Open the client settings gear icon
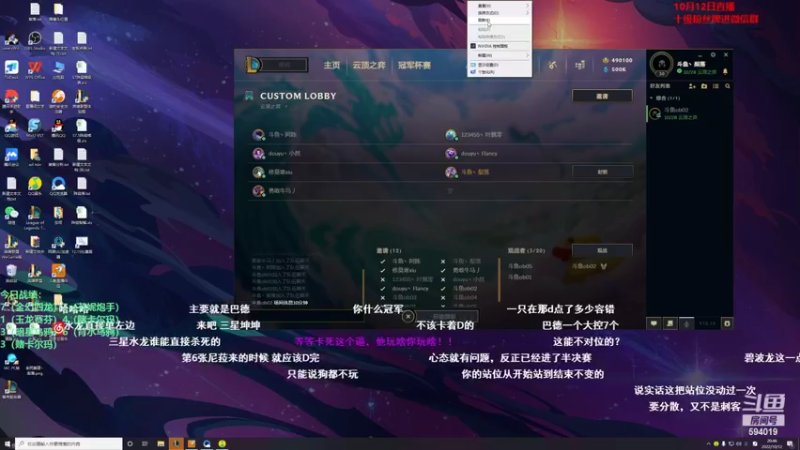Viewport: 800px width, 450px height. point(713,55)
